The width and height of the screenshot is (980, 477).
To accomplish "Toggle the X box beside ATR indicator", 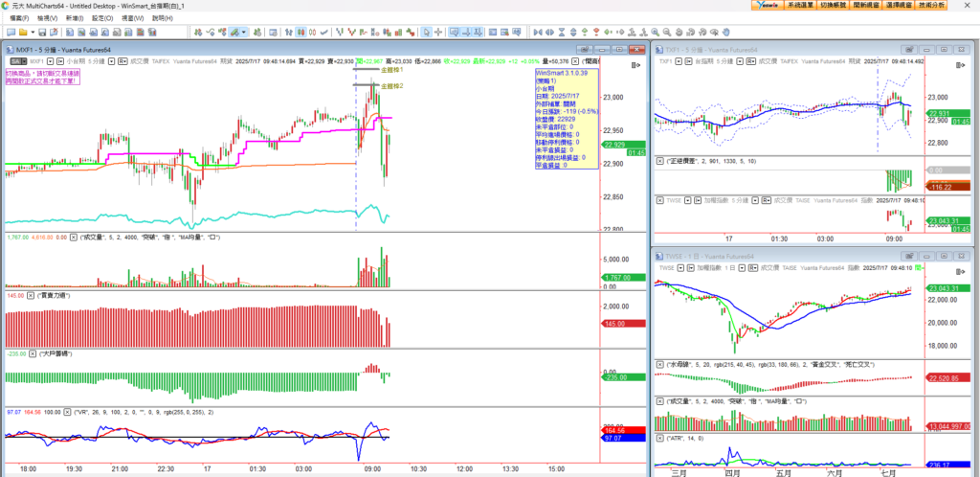I will (x=660, y=439).
